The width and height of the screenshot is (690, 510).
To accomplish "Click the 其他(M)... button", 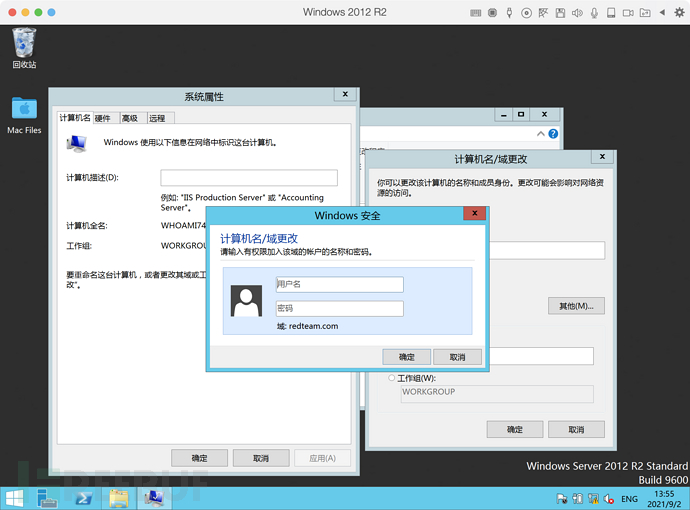I will [575, 305].
